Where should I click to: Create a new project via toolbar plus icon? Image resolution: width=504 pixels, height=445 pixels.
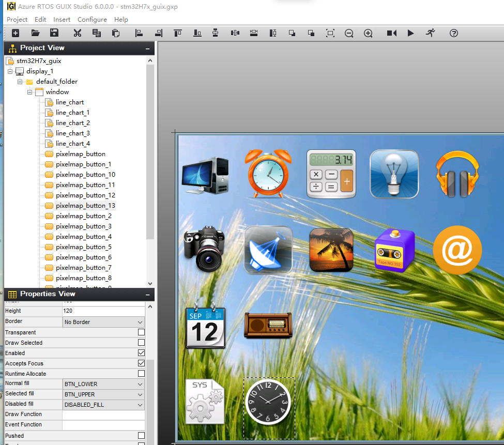coord(16,33)
